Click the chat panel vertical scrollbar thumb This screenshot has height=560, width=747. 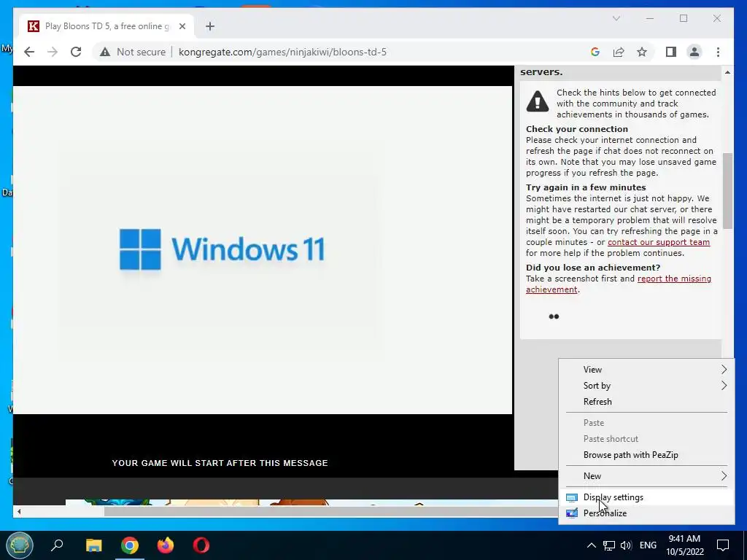[727, 190]
